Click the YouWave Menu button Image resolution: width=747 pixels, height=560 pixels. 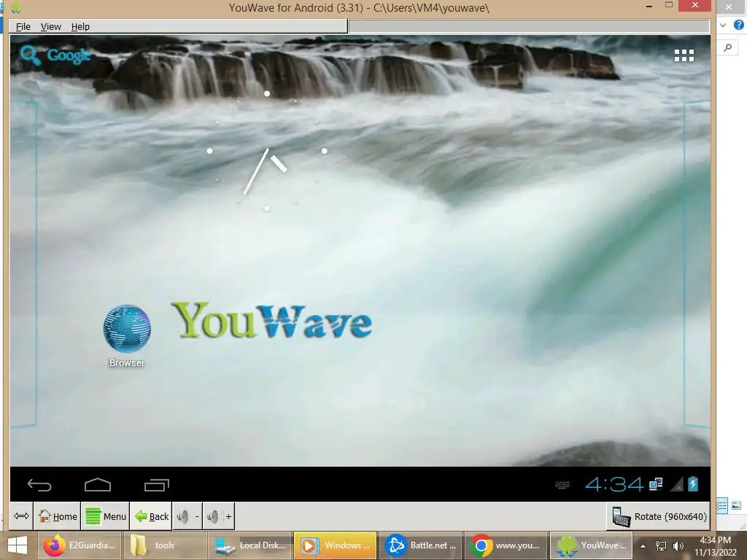coord(105,516)
